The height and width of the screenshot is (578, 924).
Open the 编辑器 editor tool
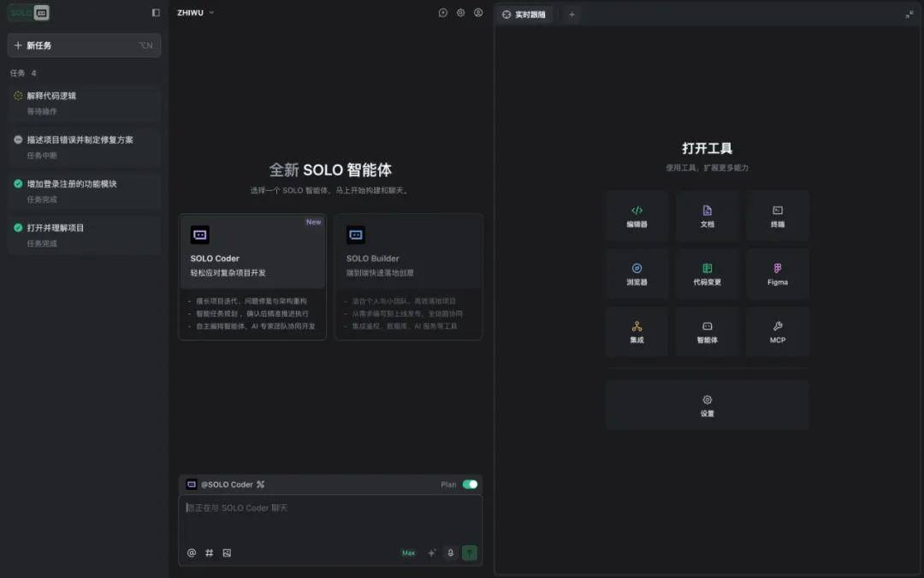(x=637, y=216)
